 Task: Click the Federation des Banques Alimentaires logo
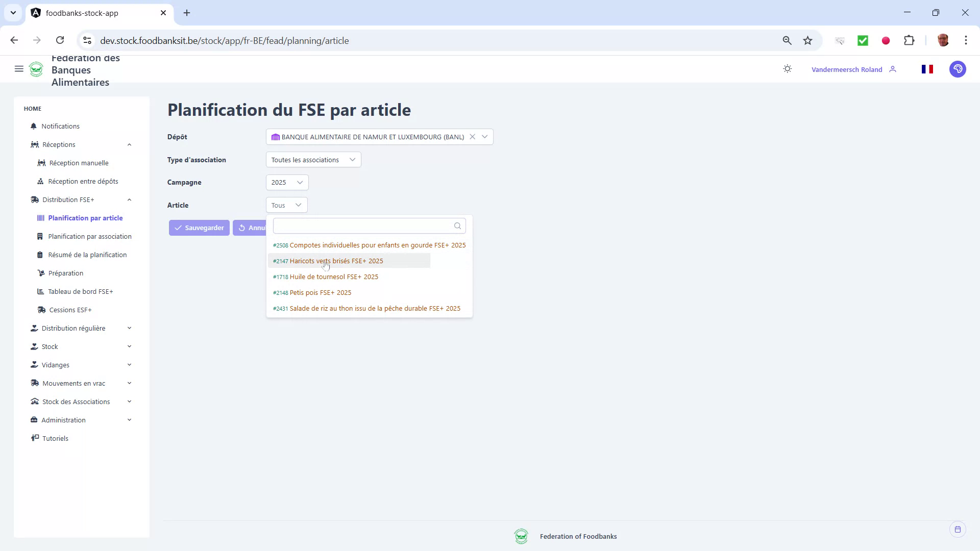click(36, 69)
